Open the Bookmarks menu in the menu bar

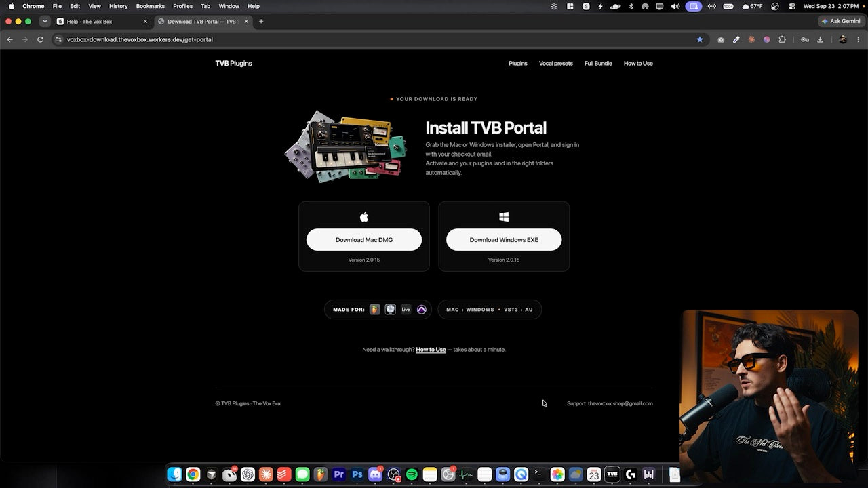tap(150, 6)
